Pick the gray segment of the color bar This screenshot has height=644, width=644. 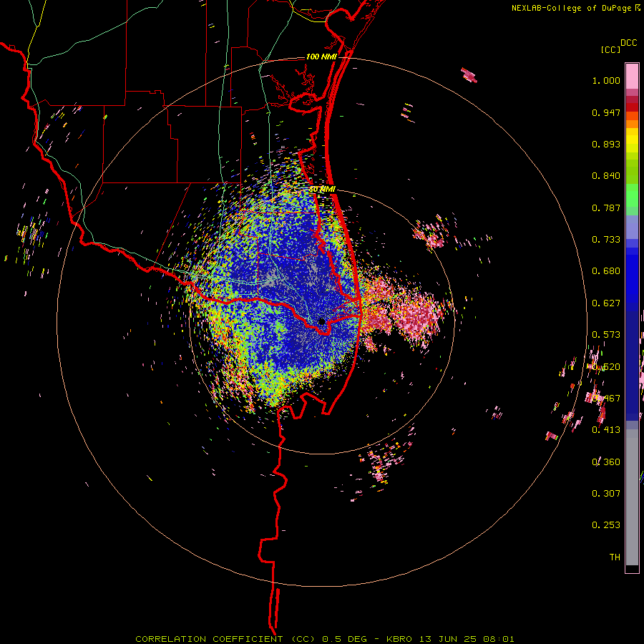632,497
